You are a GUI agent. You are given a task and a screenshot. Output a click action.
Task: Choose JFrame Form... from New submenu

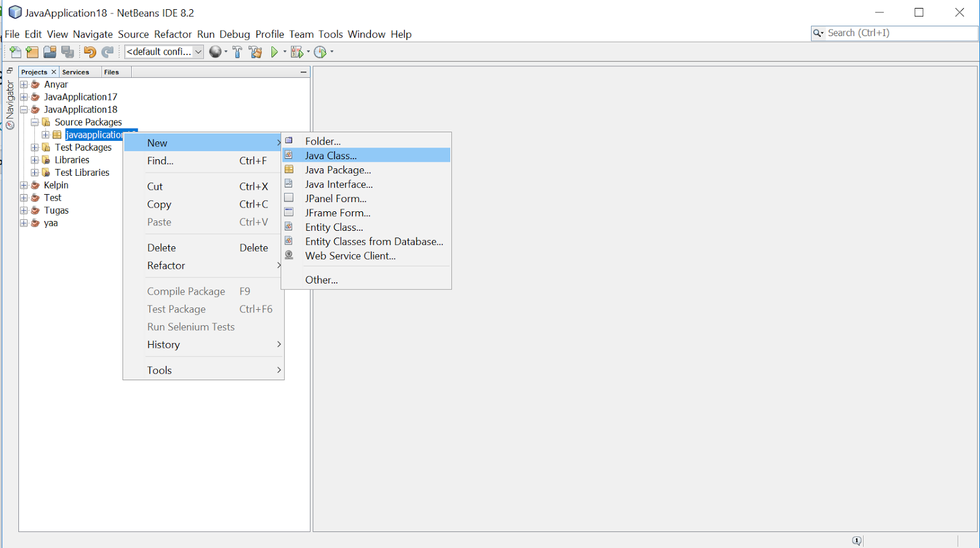(x=366, y=213)
